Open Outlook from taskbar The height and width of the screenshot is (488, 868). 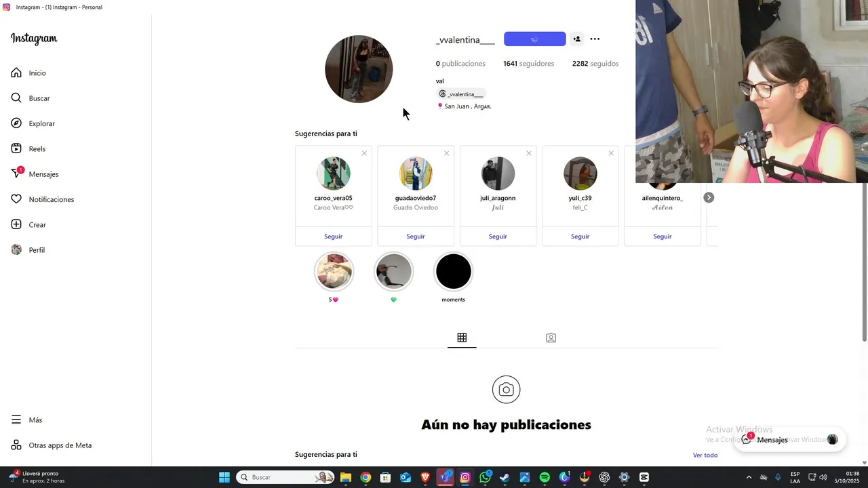click(406, 477)
